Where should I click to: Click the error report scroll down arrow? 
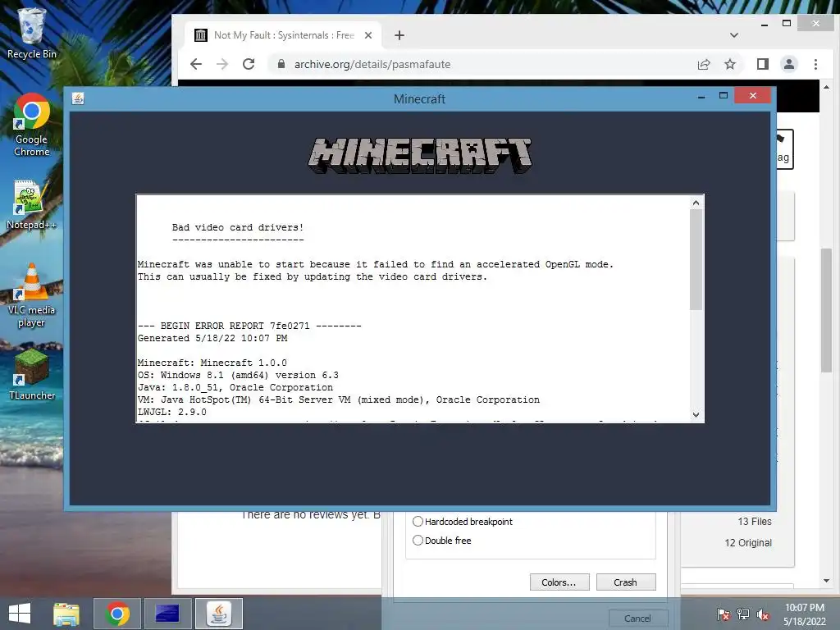pyautogui.click(x=696, y=414)
